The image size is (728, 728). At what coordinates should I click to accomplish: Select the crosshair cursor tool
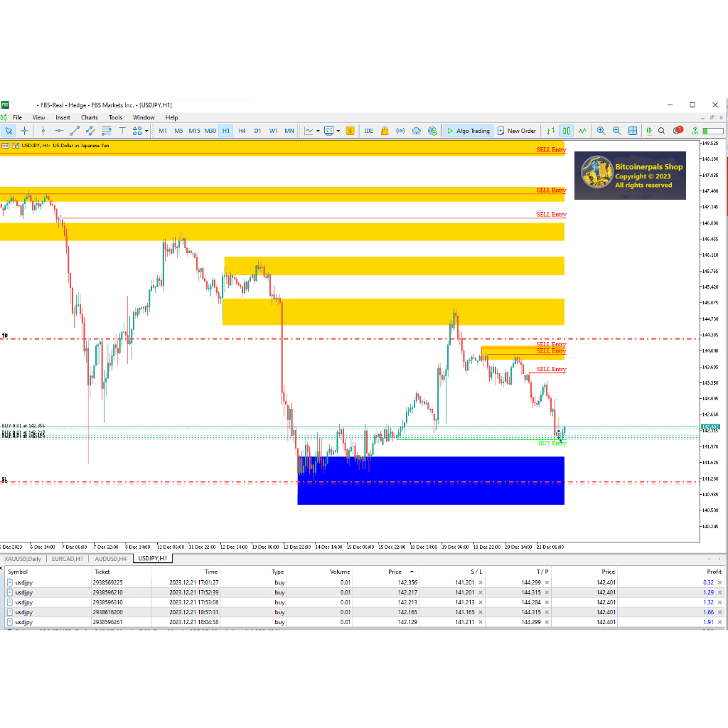[x=25, y=131]
